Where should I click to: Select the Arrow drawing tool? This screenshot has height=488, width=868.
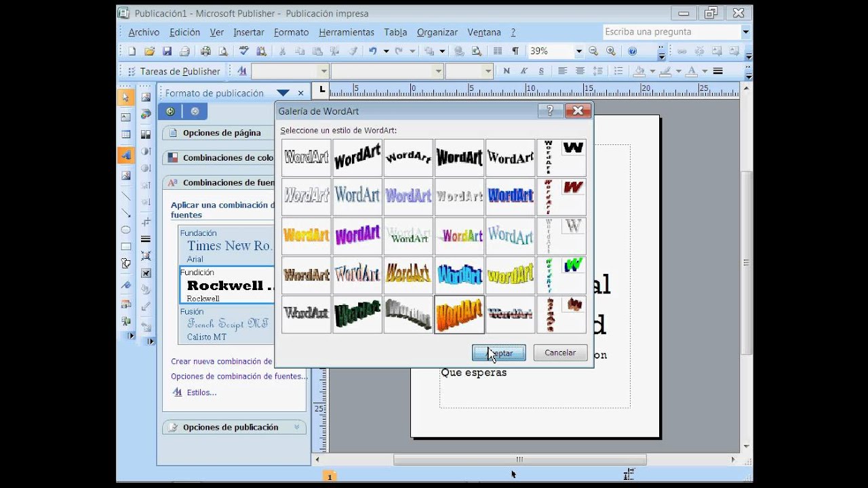click(125, 213)
